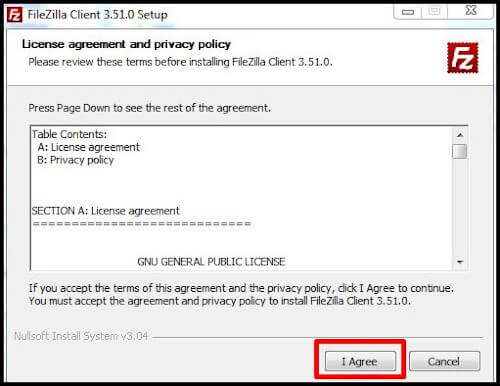Click the 'A: License agreement' line

[x=88, y=147]
